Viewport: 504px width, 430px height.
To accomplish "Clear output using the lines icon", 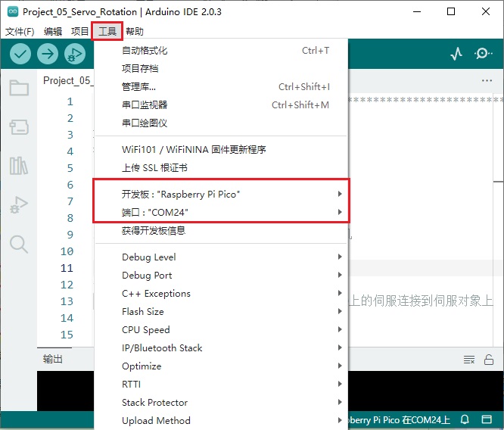I will point(469,360).
